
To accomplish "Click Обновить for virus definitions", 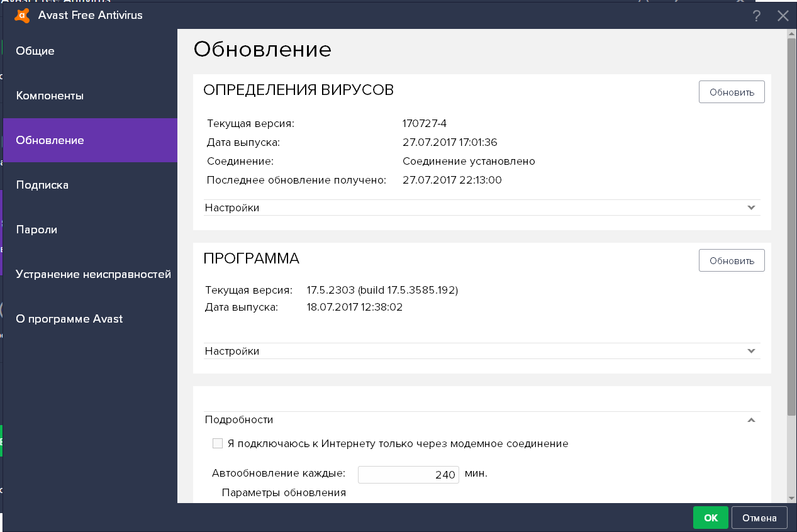I will pyautogui.click(x=731, y=91).
